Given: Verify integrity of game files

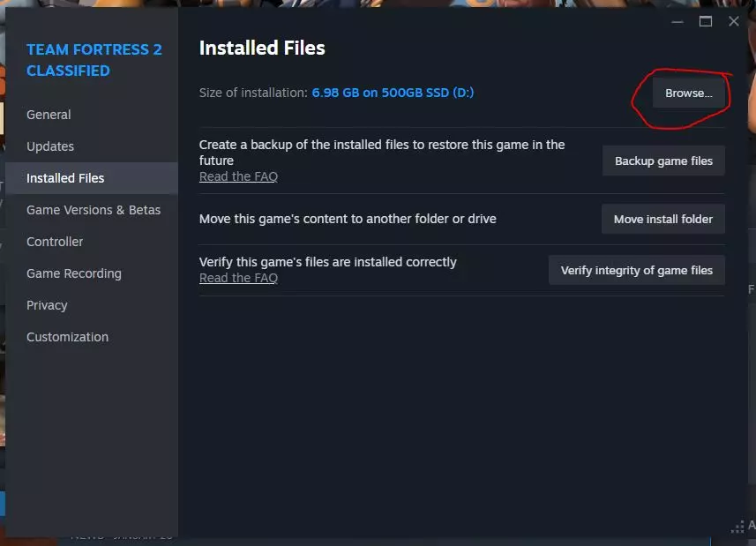Looking at the screenshot, I should (636, 271).
